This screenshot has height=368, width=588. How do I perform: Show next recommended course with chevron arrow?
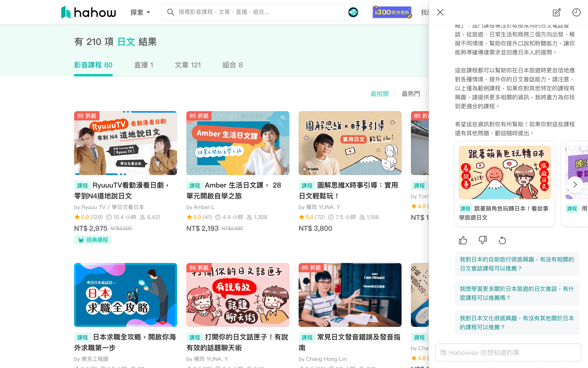pos(575,184)
